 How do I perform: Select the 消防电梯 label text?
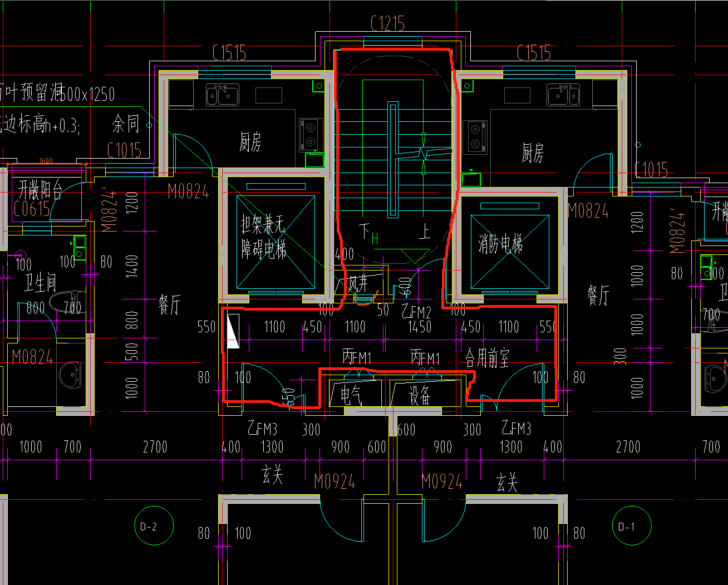(500, 243)
